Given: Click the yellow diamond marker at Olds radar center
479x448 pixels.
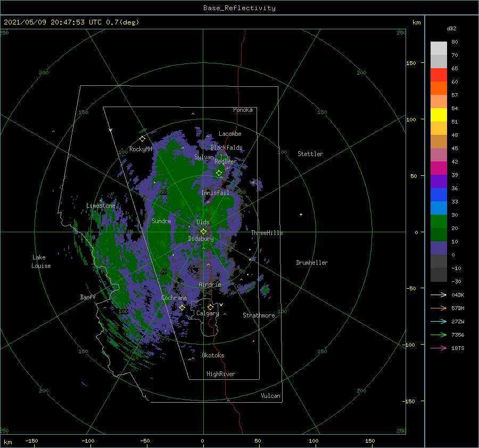Looking at the screenshot, I should coord(203,232).
